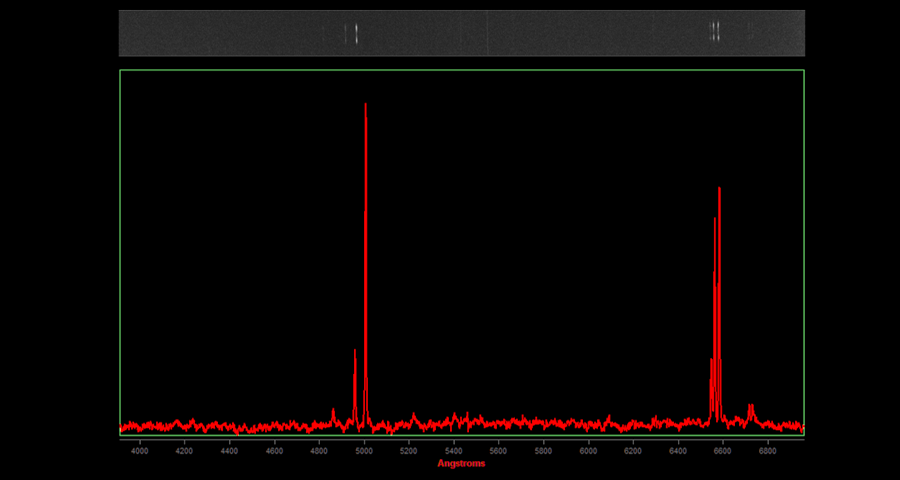The width and height of the screenshot is (900, 480).
Task: Click the far-left end of the grayscale spectrum strip
Action: click(124, 33)
